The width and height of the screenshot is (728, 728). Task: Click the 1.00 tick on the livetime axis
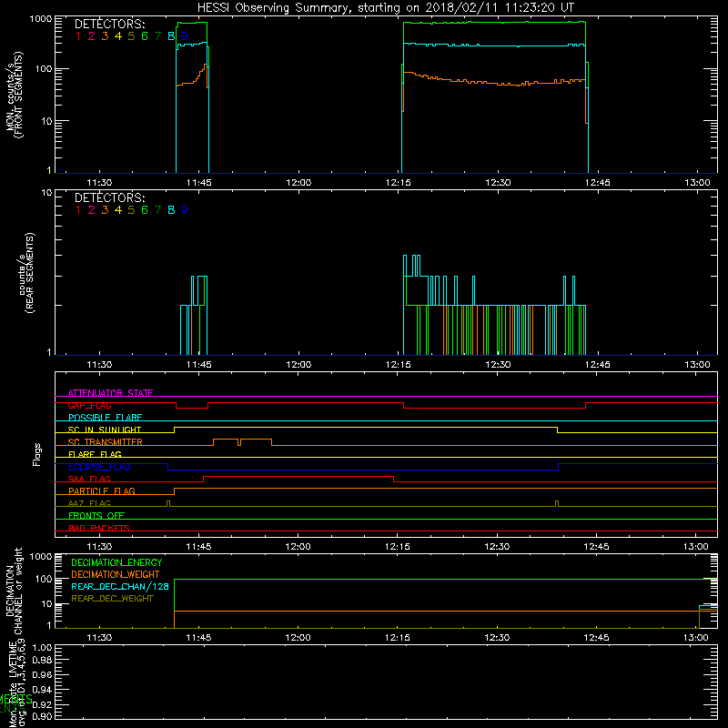(x=42, y=647)
